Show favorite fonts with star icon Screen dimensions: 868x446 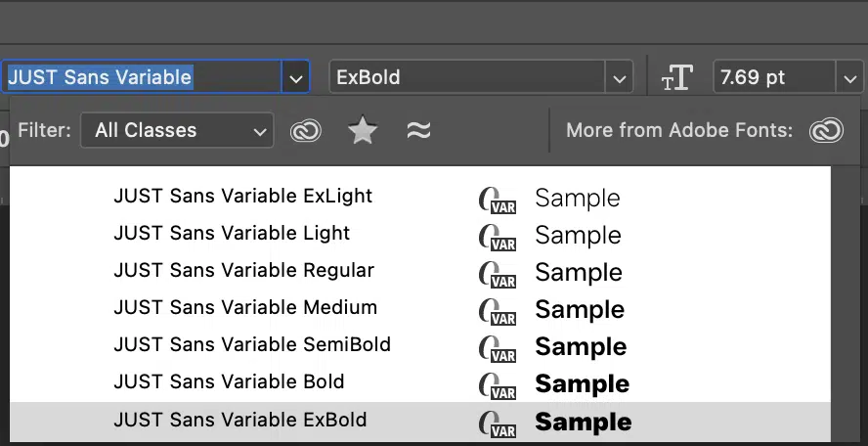coord(363,130)
